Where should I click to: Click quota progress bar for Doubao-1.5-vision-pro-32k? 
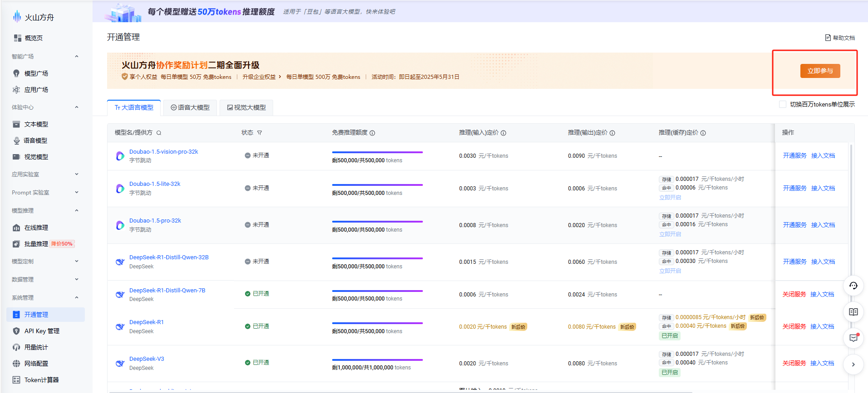(378, 152)
